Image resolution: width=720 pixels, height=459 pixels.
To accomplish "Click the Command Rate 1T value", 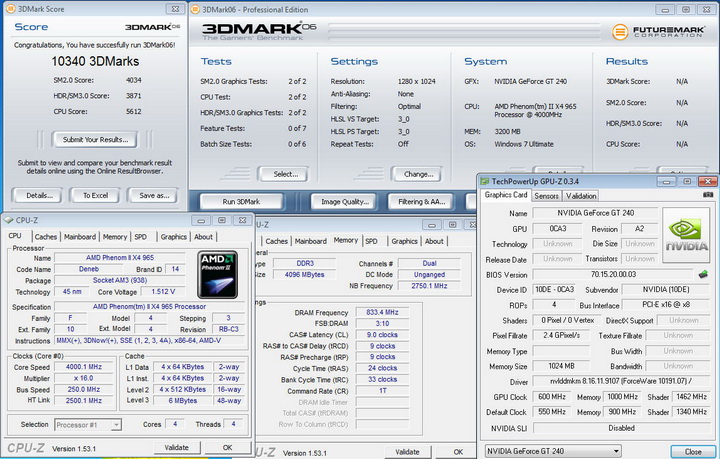I will pyautogui.click(x=382, y=391).
